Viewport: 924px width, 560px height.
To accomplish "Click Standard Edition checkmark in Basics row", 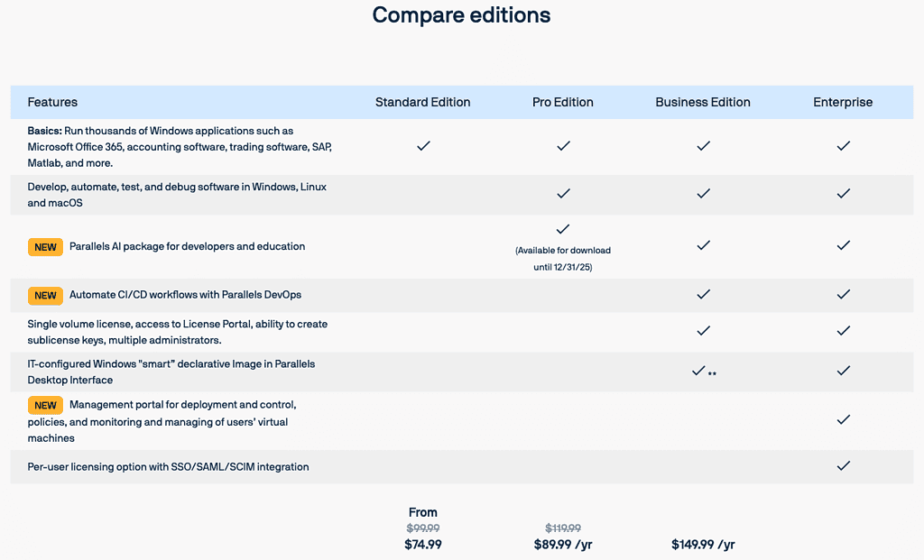I will (423, 145).
